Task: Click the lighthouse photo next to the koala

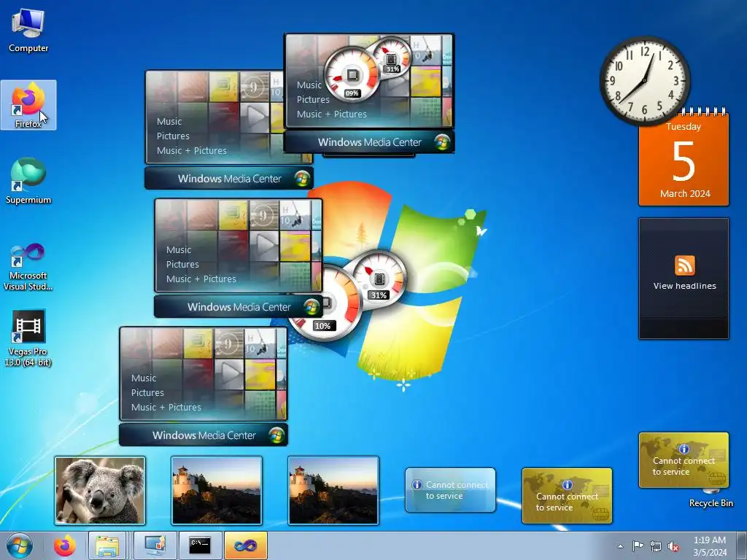Action: click(x=217, y=491)
